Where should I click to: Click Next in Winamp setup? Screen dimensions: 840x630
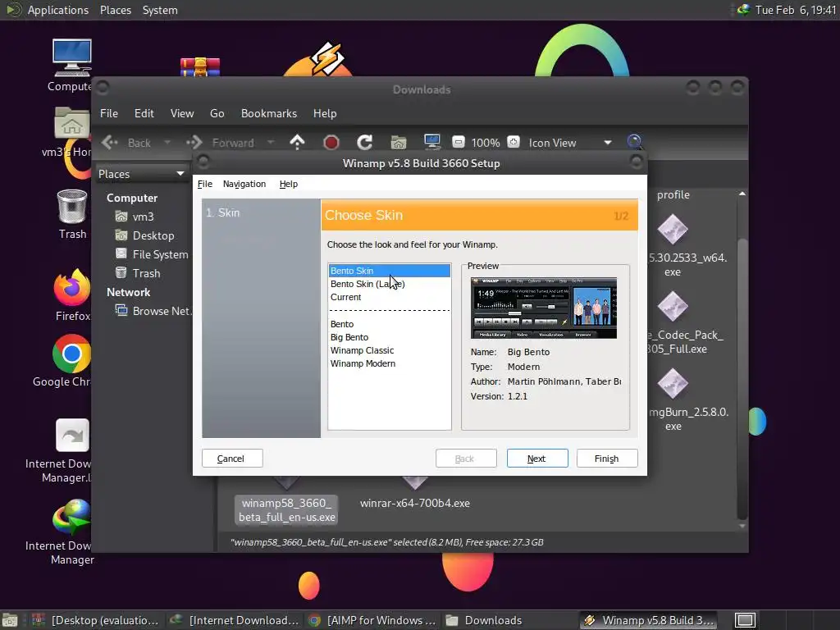click(x=537, y=458)
